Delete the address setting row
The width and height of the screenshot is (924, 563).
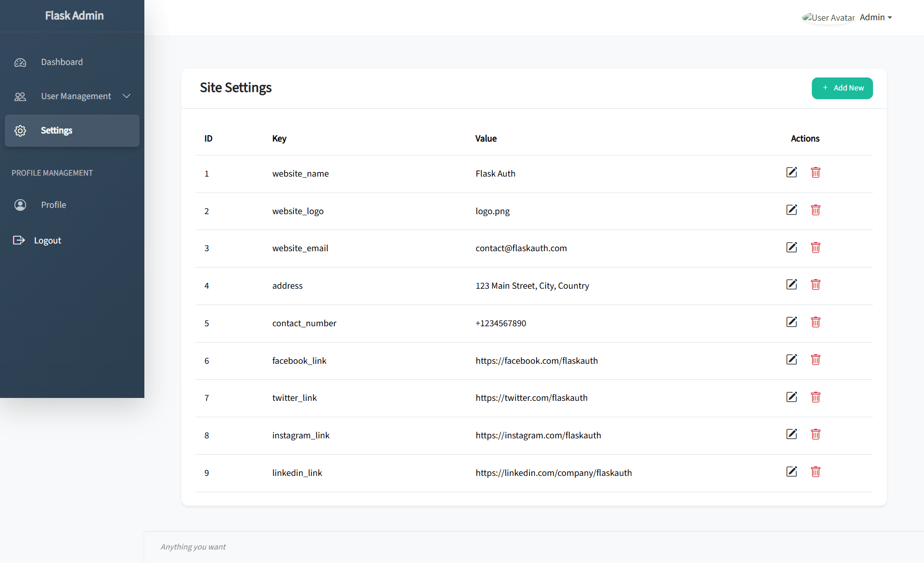[815, 284]
